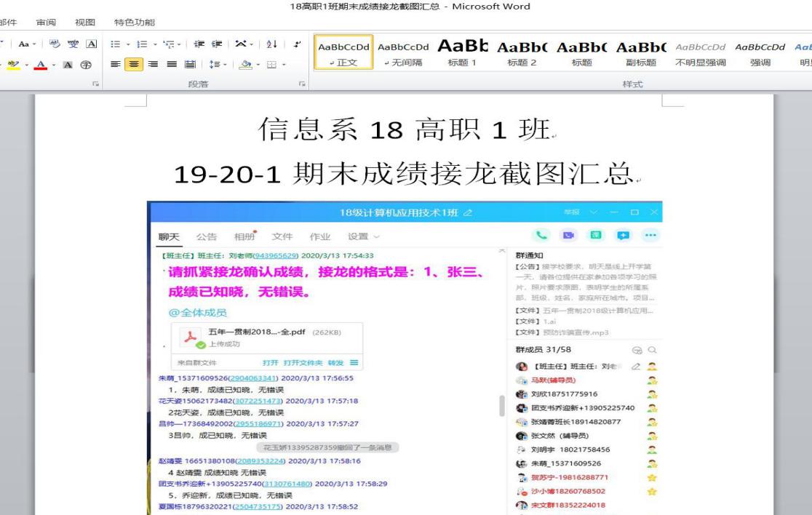812x515 pixels.
Task: Apply enclosed character formatting
Action: 87,63
